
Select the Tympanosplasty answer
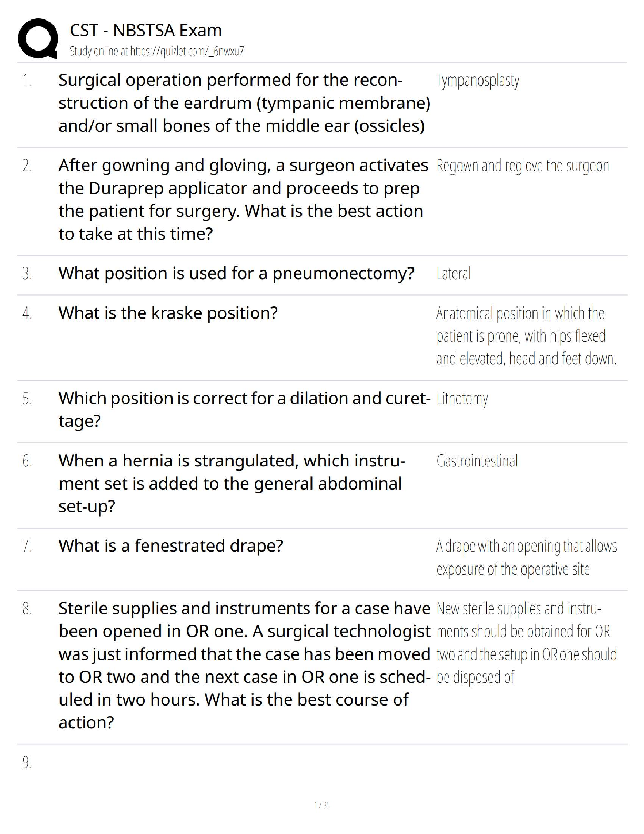click(x=477, y=81)
